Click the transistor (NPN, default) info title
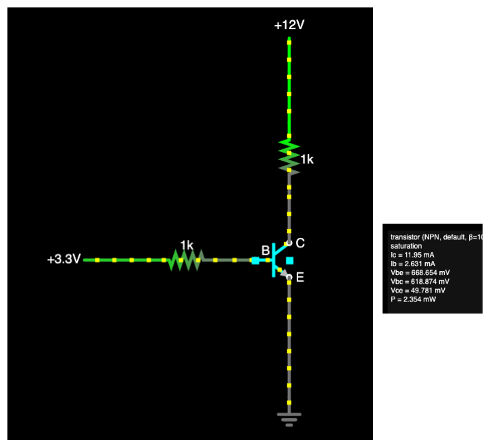 point(436,237)
